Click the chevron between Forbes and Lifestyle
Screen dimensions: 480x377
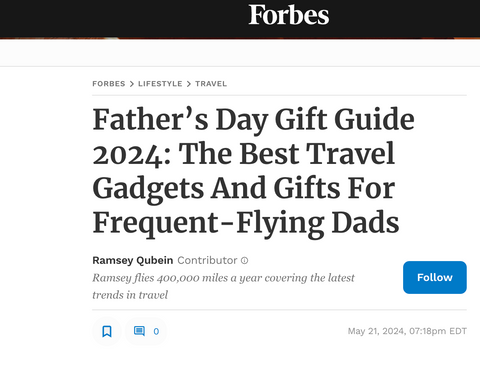coord(132,84)
